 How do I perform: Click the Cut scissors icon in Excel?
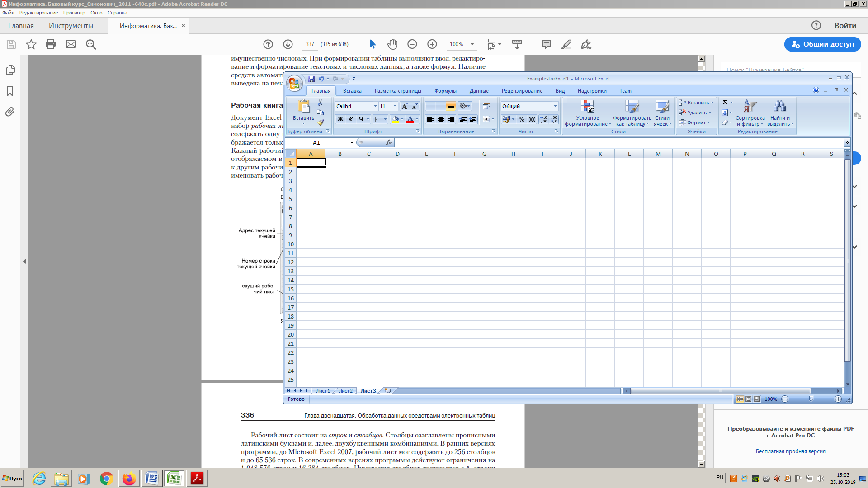(x=321, y=103)
